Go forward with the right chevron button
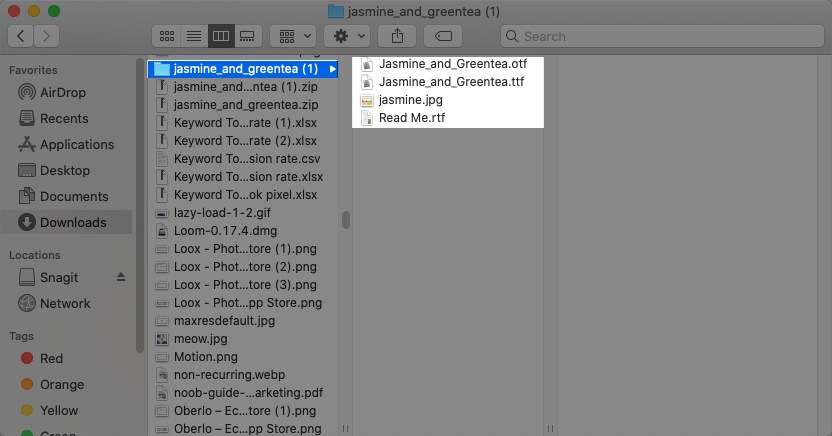 (x=47, y=36)
